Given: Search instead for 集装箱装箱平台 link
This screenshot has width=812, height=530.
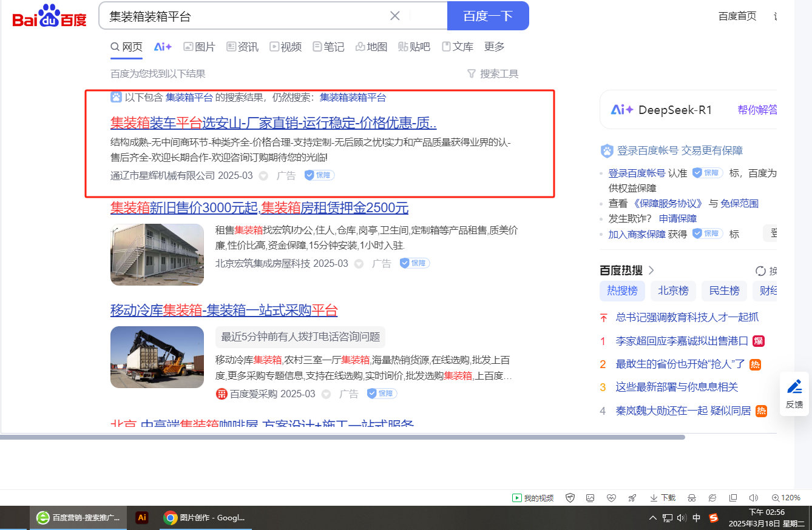Looking at the screenshot, I should (x=353, y=97).
